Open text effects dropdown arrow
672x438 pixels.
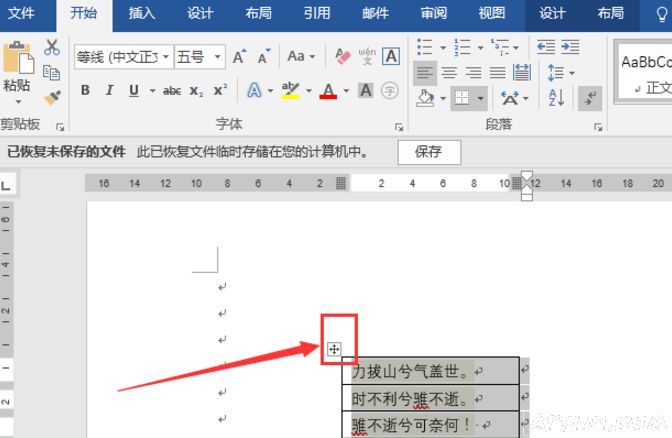click(x=270, y=90)
